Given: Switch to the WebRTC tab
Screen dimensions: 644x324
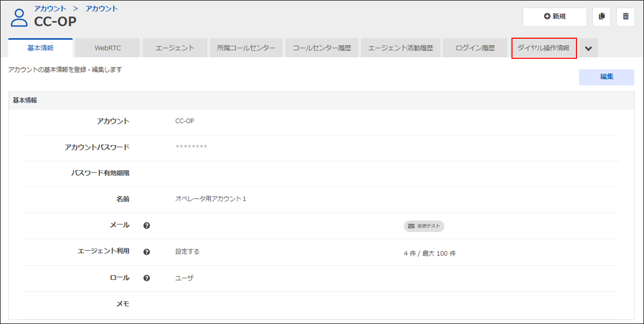Looking at the screenshot, I should pyautogui.click(x=108, y=48).
